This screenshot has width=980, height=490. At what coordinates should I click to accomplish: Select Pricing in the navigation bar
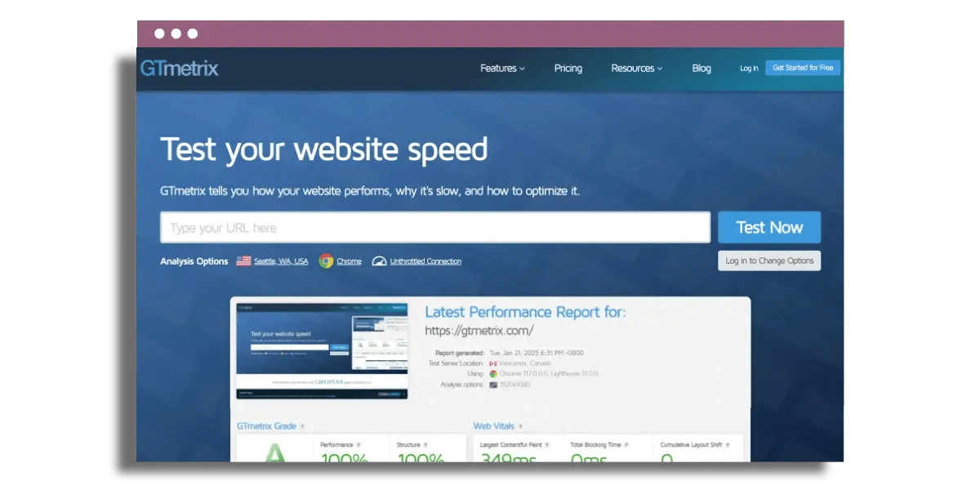tap(568, 69)
